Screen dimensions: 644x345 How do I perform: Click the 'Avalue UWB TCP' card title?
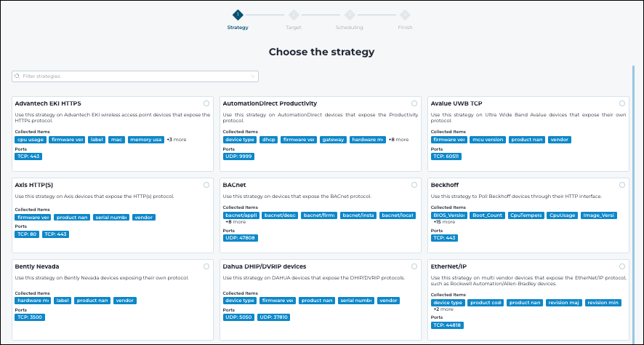click(x=456, y=103)
